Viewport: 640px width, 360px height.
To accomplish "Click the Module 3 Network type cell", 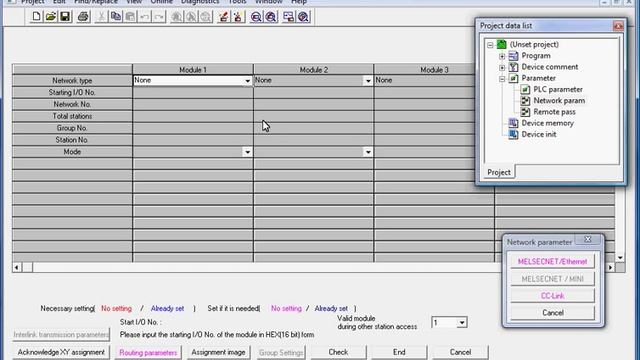I will pos(424,80).
